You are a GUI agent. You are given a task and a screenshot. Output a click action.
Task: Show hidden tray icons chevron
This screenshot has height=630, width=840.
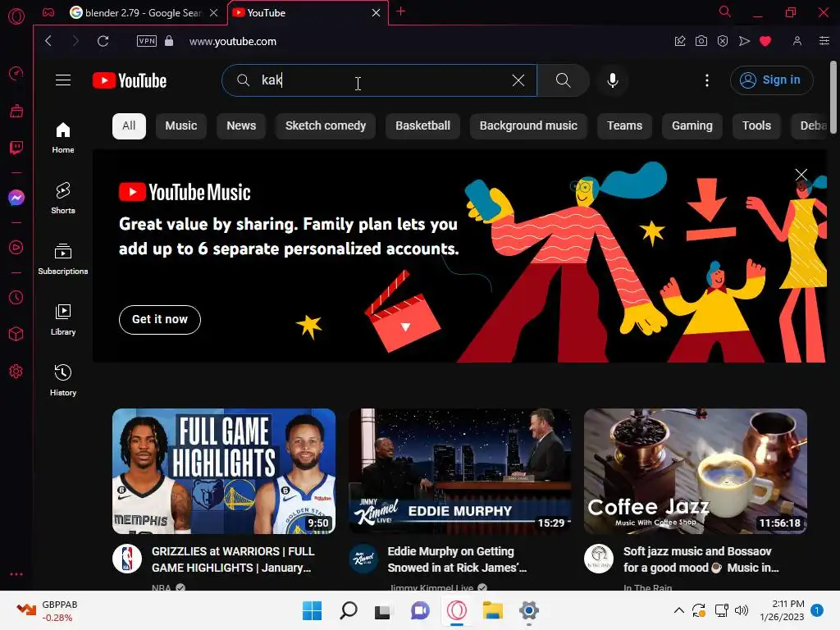click(x=678, y=610)
